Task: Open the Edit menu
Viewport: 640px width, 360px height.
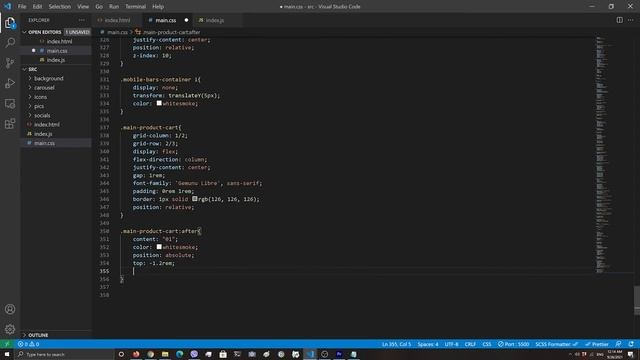Action: [37, 7]
